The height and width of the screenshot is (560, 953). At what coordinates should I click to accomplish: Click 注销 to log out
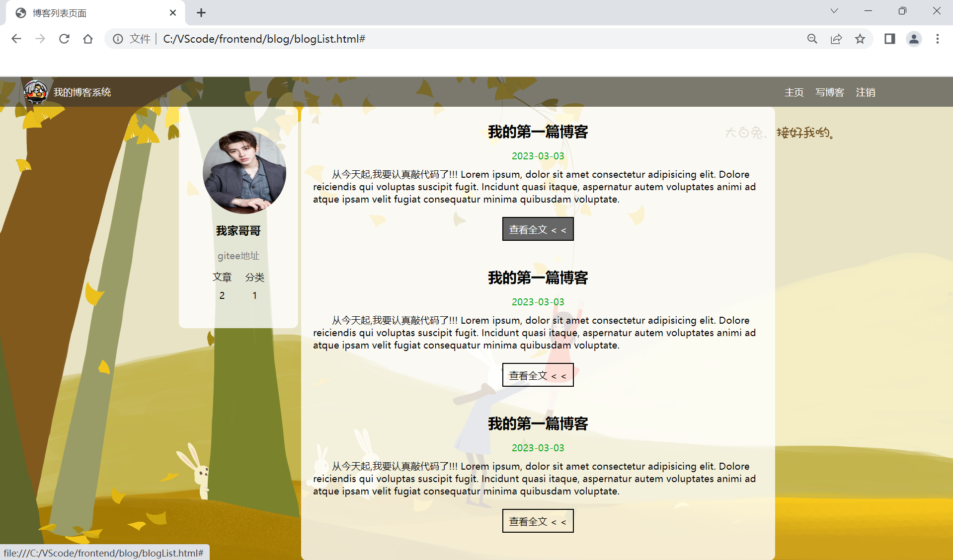[866, 92]
